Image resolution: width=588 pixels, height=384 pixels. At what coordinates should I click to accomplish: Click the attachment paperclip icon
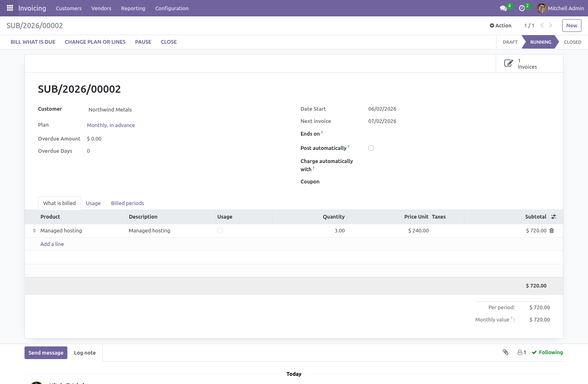[x=506, y=352]
